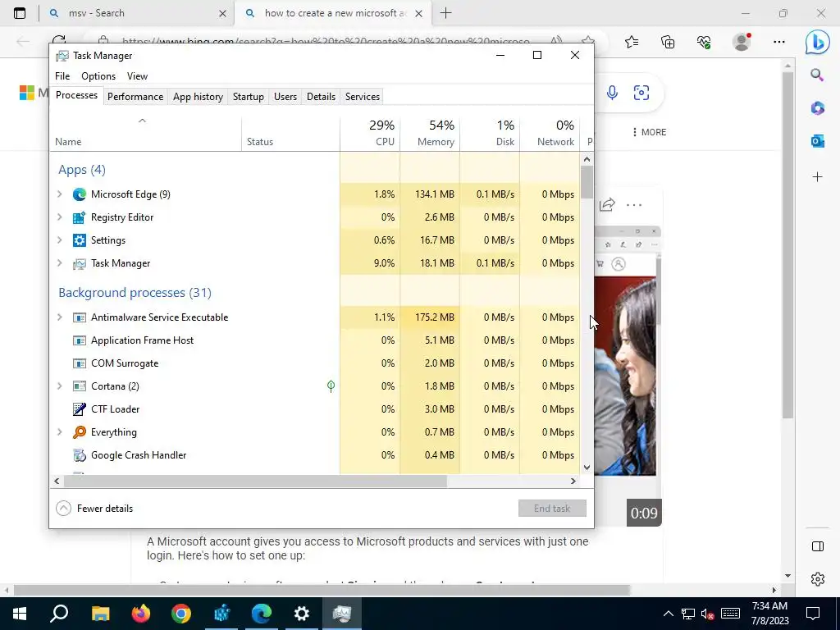Switch to the msv - Search tab

137,13
